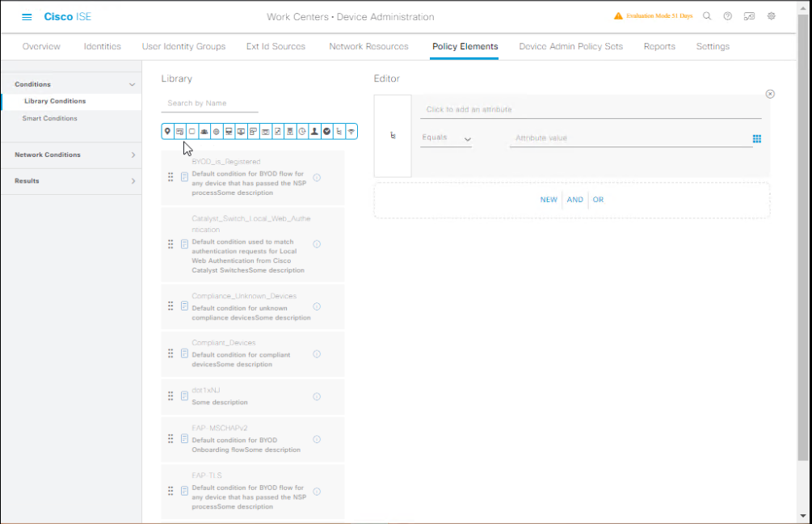Click the clock time filter icon

tap(302, 131)
